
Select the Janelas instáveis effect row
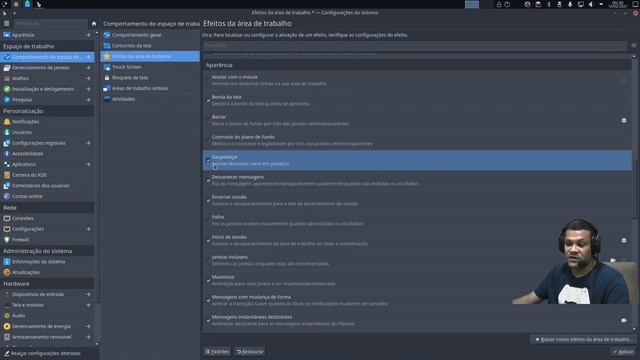point(417,260)
